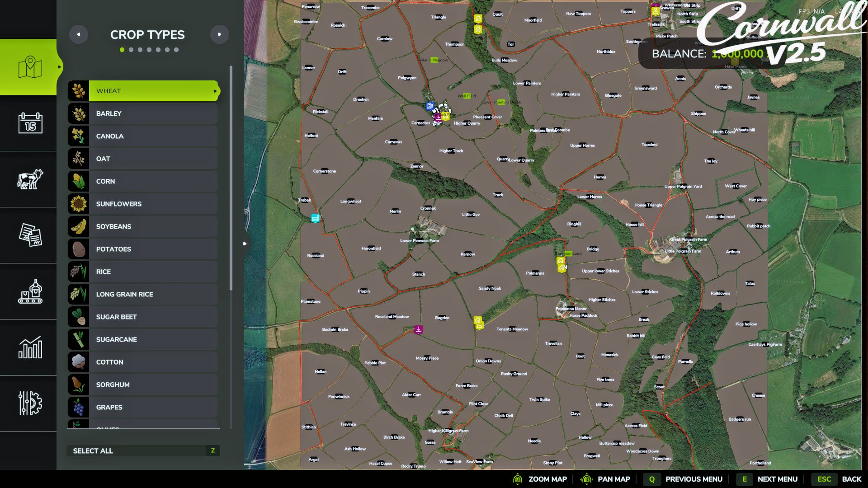
Task: Toggle Rice crop type filter
Action: pos(143,272)
